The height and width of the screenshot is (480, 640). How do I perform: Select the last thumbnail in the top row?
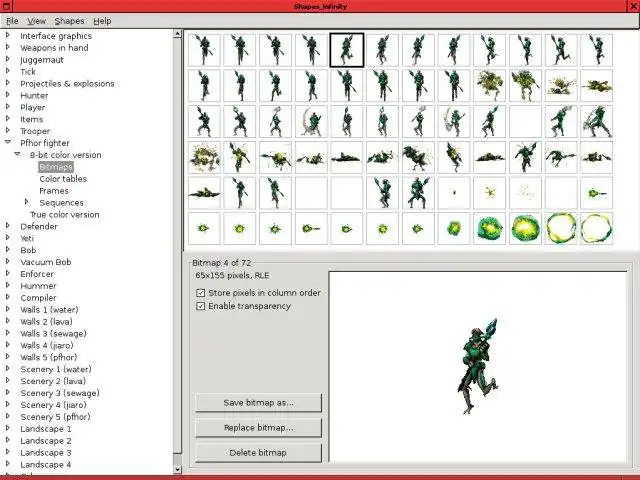[x=596, y=50]
